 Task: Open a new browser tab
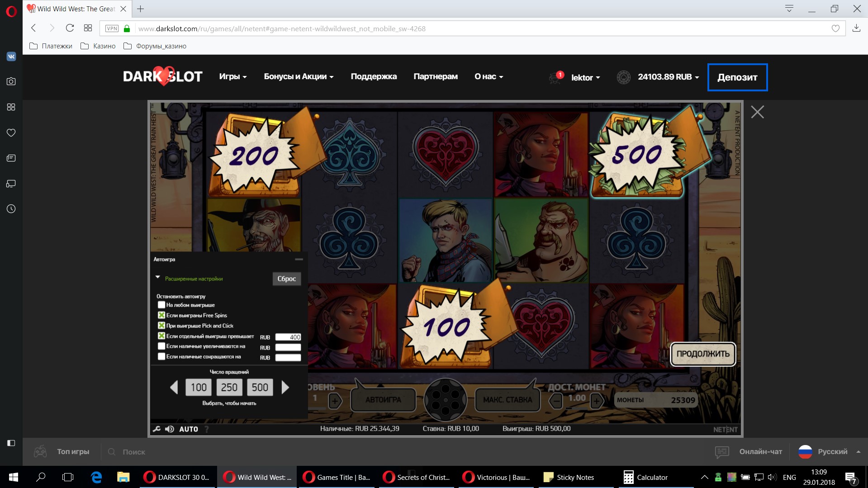click(x=141, y=9)
